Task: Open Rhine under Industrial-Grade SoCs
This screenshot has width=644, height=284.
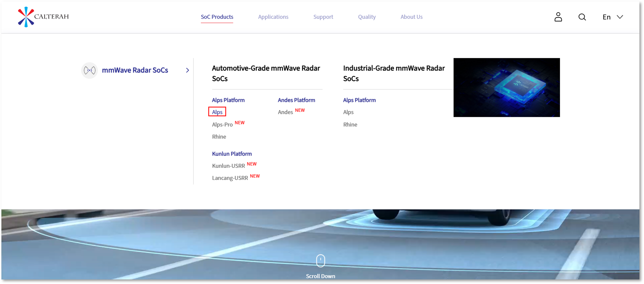Action: click(350, 124)
